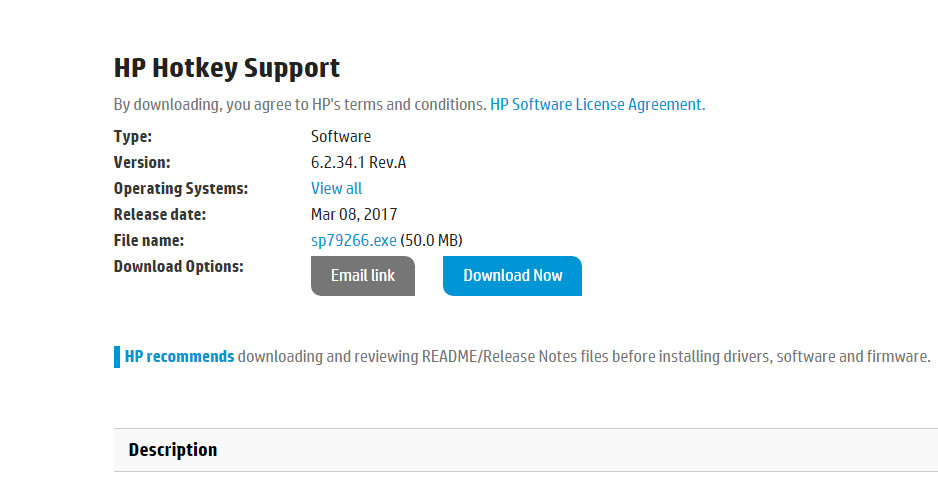Open the sp79266.exe file link

click(x=354, y=241)
